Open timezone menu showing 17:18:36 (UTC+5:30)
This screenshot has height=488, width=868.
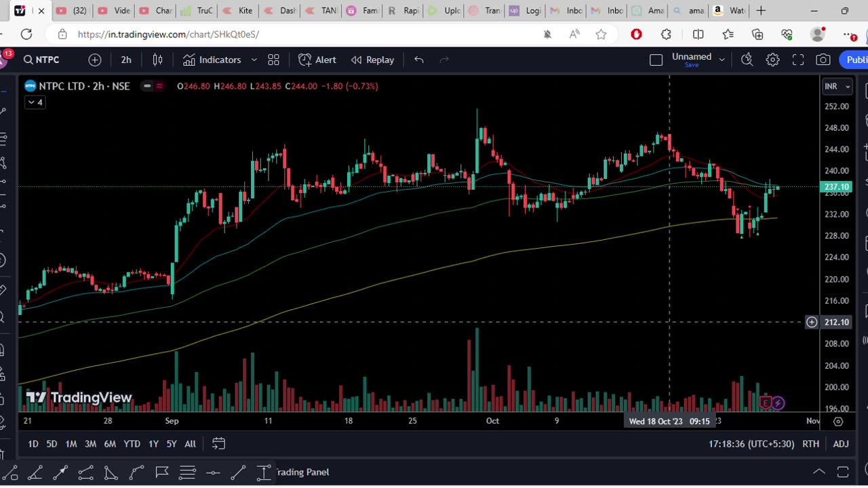tap(751, 444)
